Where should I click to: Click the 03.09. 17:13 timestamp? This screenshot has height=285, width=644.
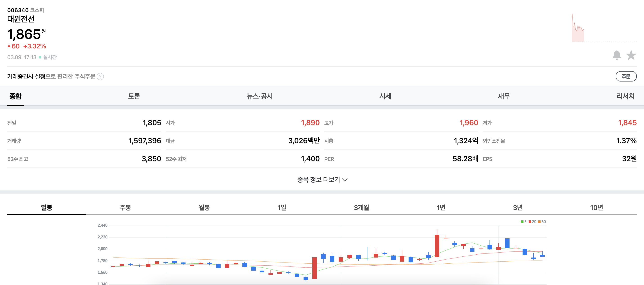click(x=22, y=57)
